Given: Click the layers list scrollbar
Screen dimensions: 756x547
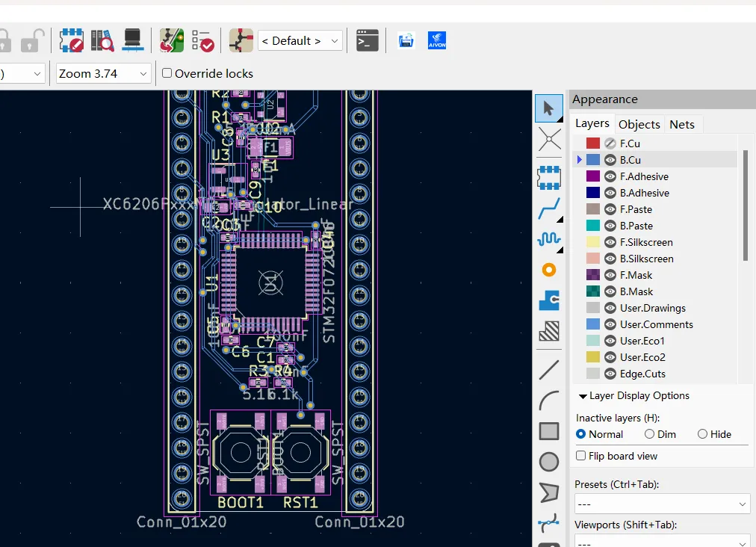Looking at the screenshot, I should 746,206.
